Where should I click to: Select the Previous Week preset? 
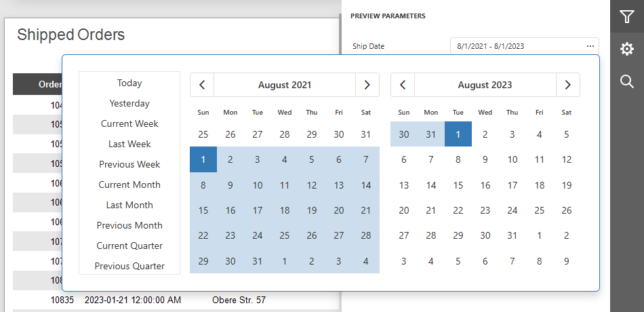[x=129, y=164]
